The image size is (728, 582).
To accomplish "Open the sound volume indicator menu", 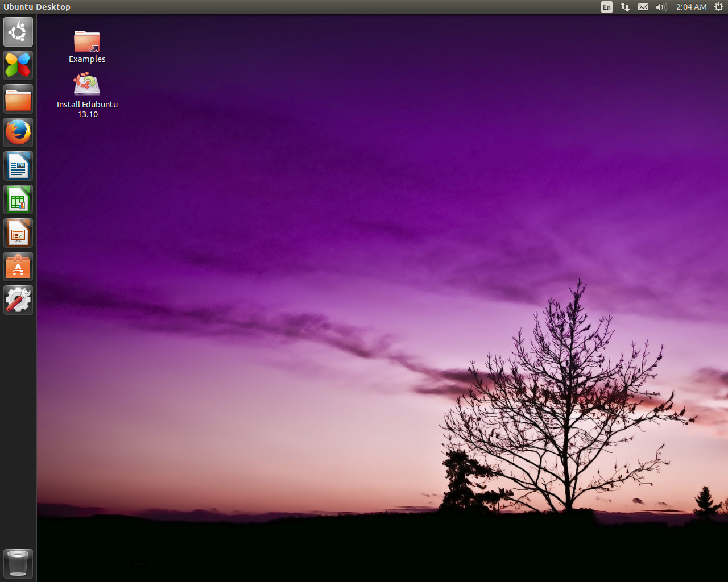I will [661, 7].
